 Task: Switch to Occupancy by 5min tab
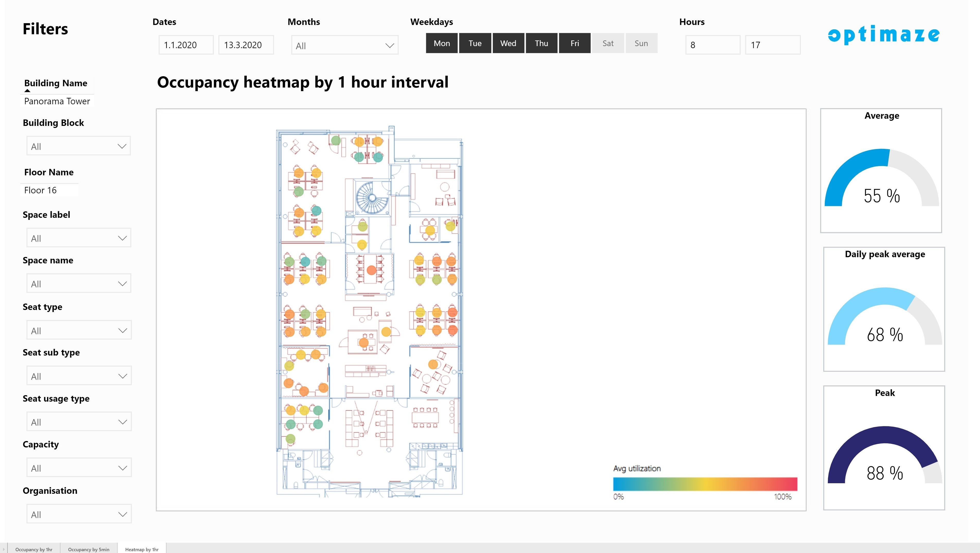[x=89, y=549]
